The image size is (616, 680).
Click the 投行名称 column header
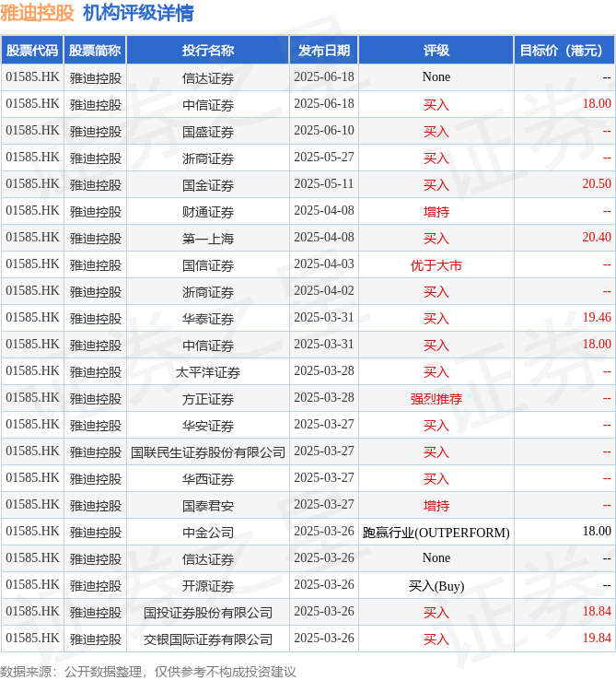click(x=208, y=51)
